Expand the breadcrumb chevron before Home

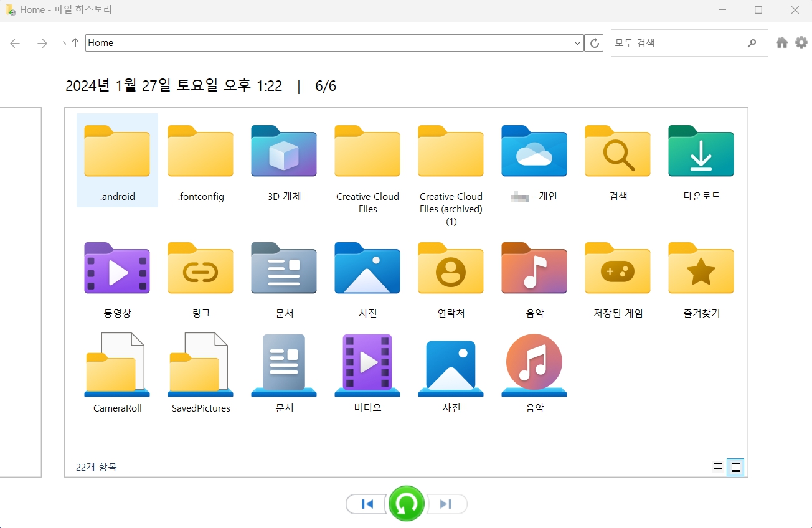click(x=64, y=43)
